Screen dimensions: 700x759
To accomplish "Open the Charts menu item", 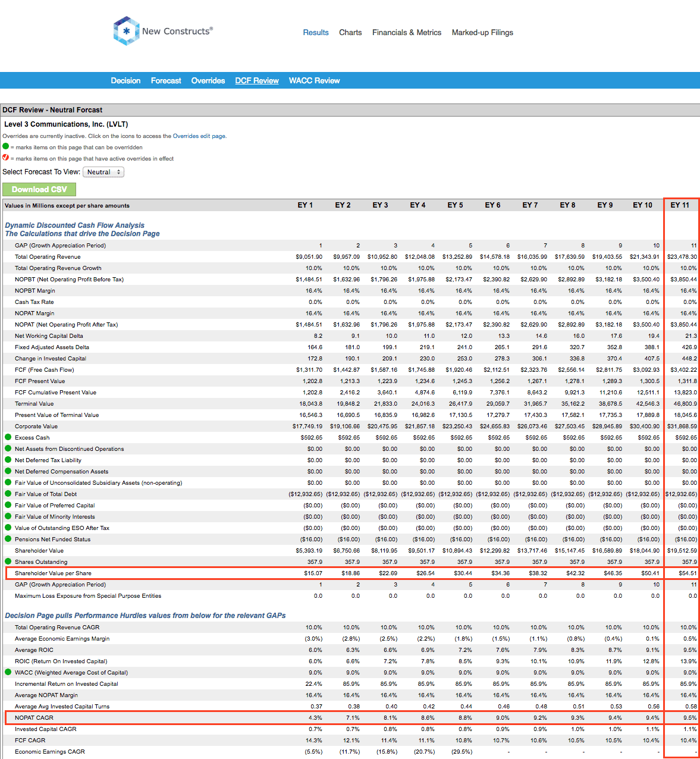I will [350, 33].
